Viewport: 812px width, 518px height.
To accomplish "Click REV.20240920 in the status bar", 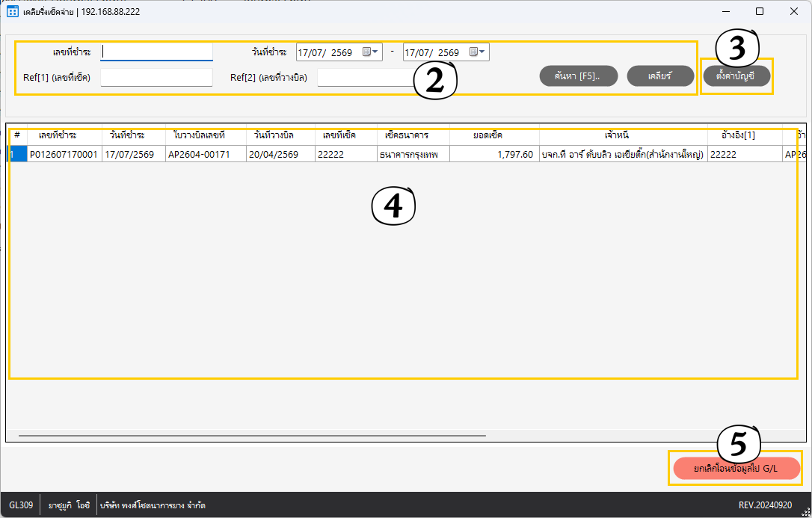I will (x=765, y=505).
